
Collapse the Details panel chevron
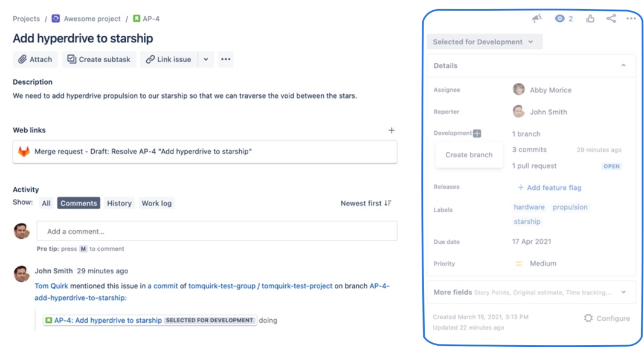point(623,65)
